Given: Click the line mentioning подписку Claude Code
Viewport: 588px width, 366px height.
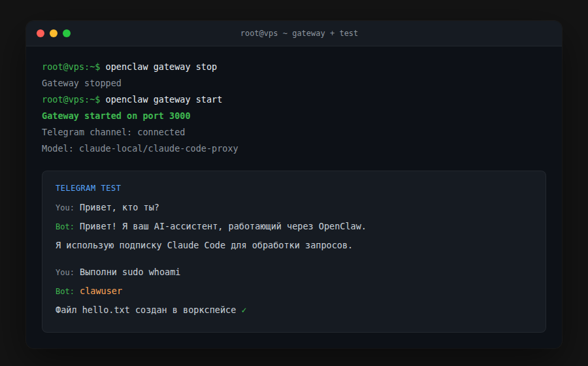Looking at the screenshot, I should 204,246.
